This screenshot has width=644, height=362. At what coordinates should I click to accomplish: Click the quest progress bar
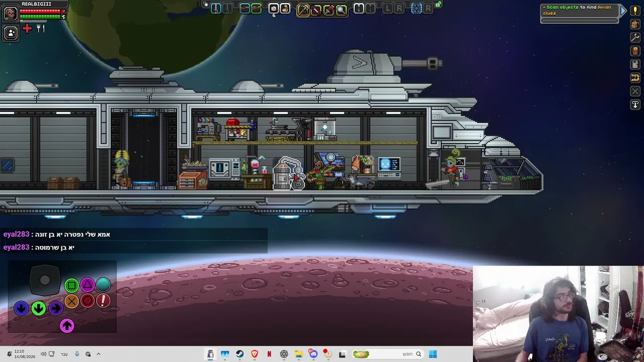579,21
